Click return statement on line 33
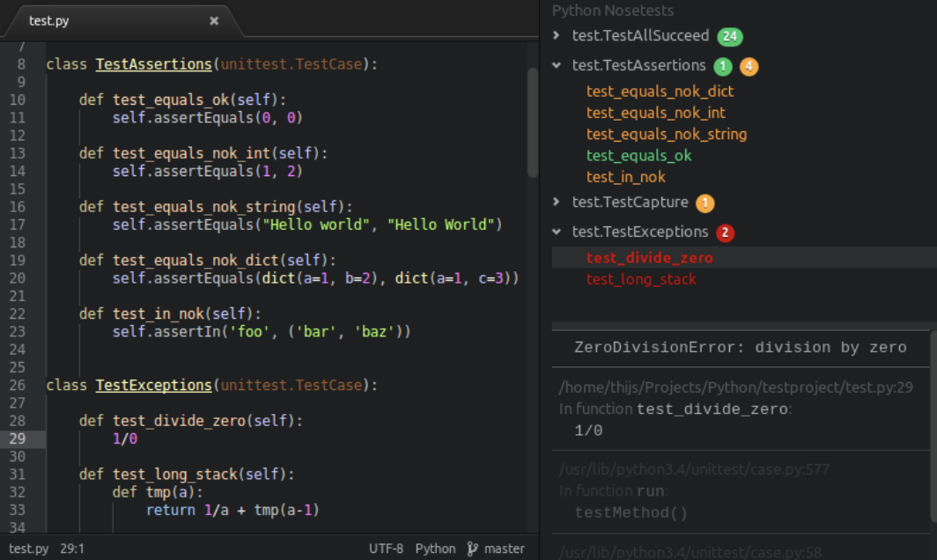This screenshot has height=560, width=937. (x=233, y=511)
